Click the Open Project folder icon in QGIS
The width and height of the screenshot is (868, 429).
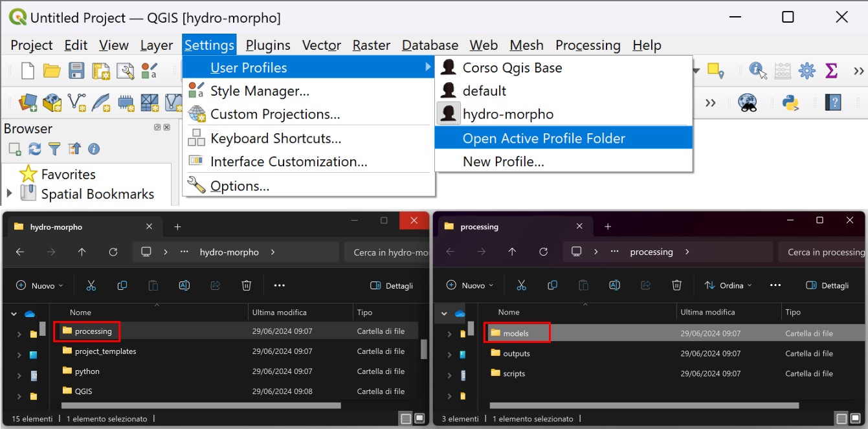coord(52,71)
